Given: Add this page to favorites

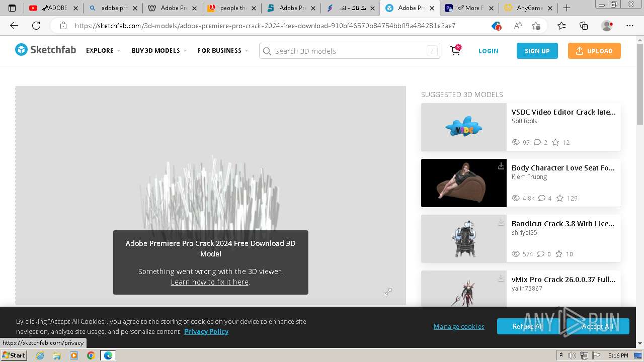Looking at the screenshot, I should tap(536, 26).
